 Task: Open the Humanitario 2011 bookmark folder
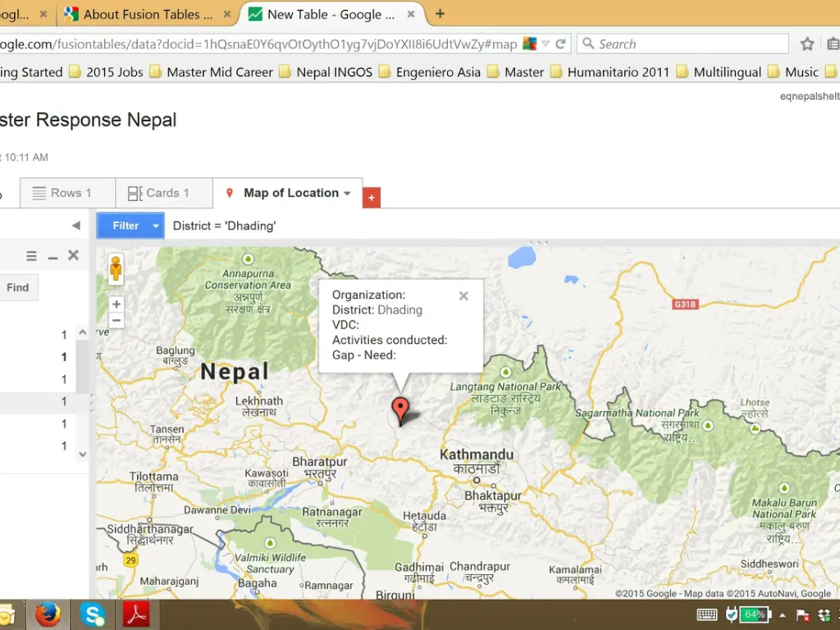click(x=610, y=72)
